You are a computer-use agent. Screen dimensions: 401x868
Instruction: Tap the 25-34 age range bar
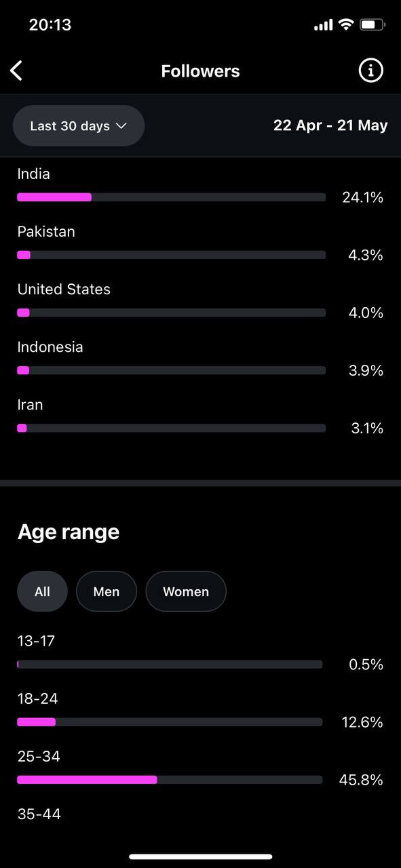[x=170, y=780]
